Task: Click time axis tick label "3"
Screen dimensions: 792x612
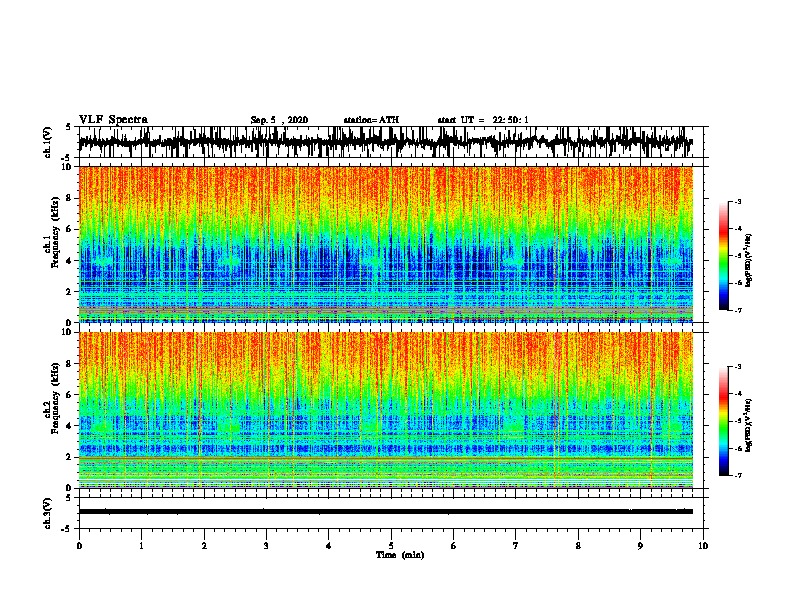Action: tap(266, 546)
